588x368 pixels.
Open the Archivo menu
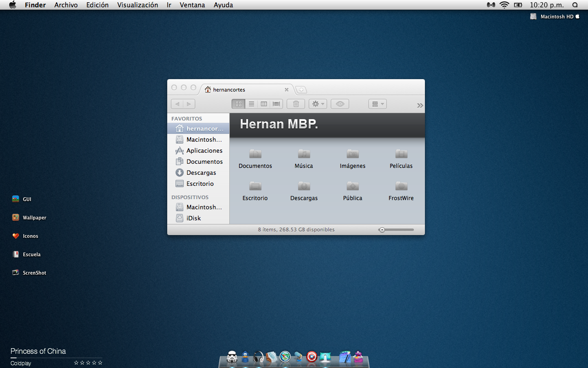66,5
